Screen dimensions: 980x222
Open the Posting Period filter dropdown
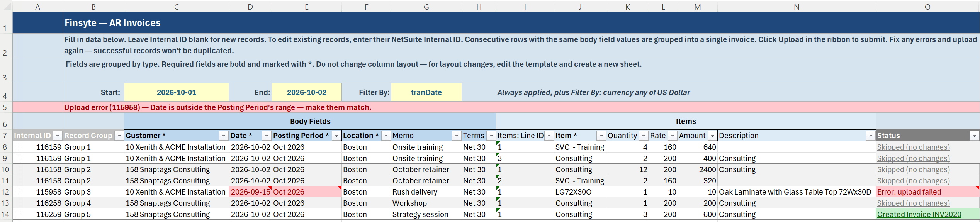point(336,136)
